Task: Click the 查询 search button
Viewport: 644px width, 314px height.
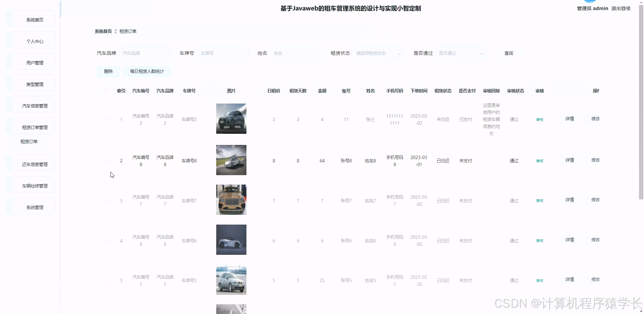Action: pyautogui.click(x=508, y=53)
